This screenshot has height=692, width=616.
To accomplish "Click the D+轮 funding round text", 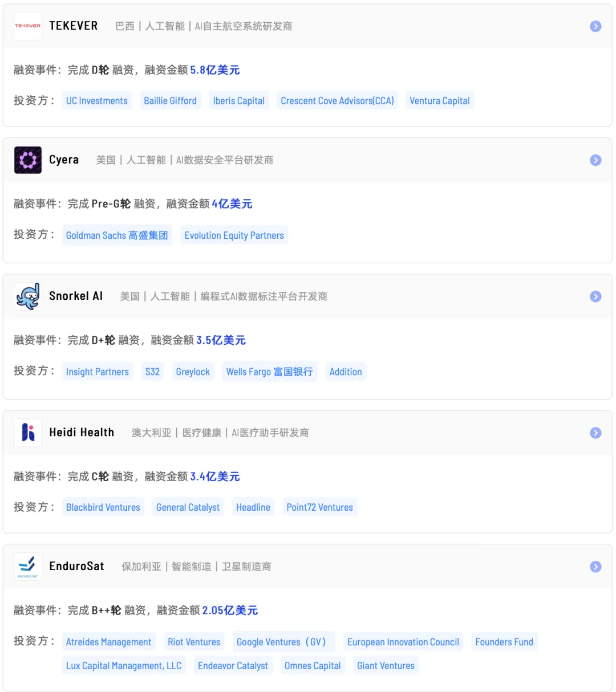I will [x=104, y=340].
